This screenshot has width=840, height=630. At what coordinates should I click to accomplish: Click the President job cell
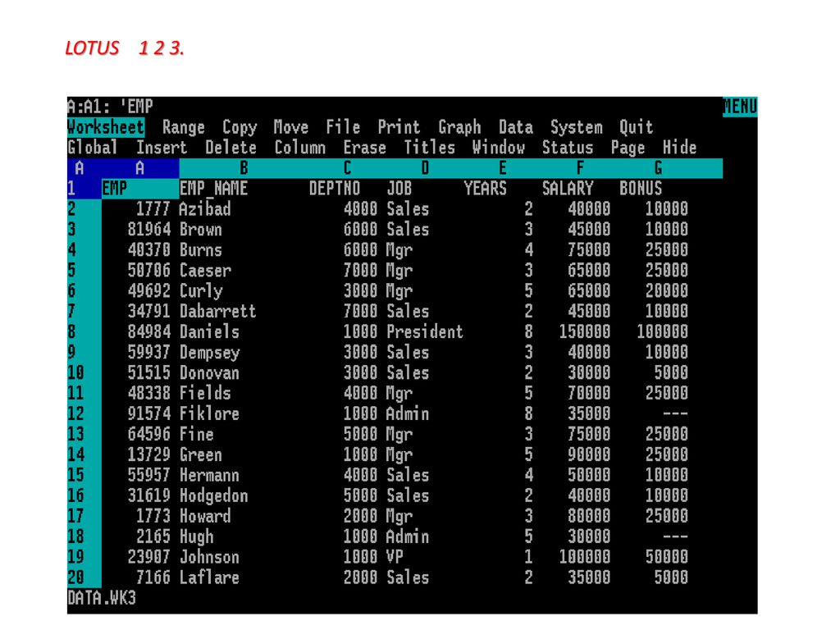[425, 331]
